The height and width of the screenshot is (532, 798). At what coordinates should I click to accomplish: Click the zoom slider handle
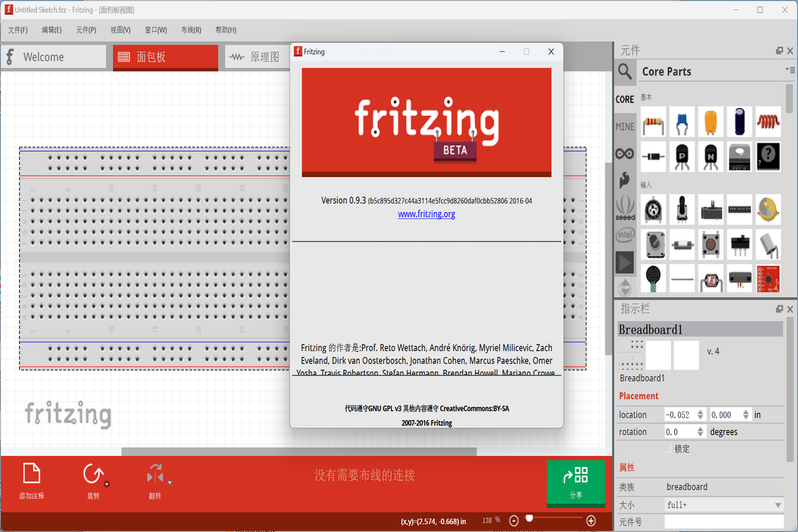pos(530,519)
